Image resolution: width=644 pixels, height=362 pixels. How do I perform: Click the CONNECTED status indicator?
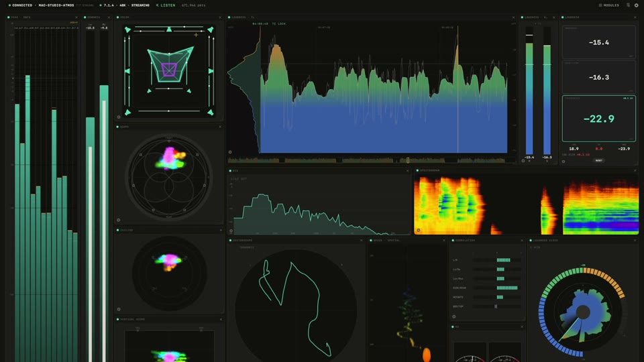click(x=21, y=5)
